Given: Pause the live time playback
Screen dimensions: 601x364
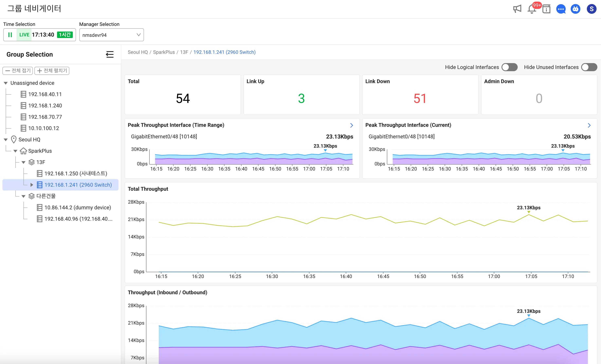Looking at the screenshot, I should (x=10, y=35).
